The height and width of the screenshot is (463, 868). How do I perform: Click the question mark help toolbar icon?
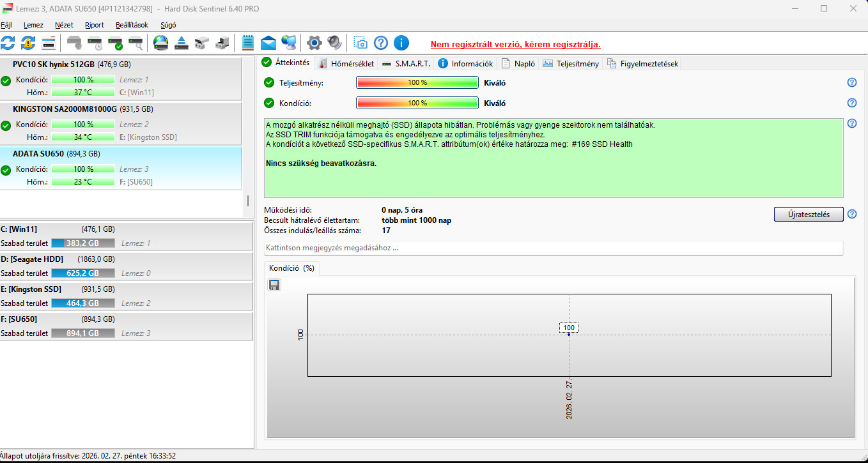(x=381, y=43)
